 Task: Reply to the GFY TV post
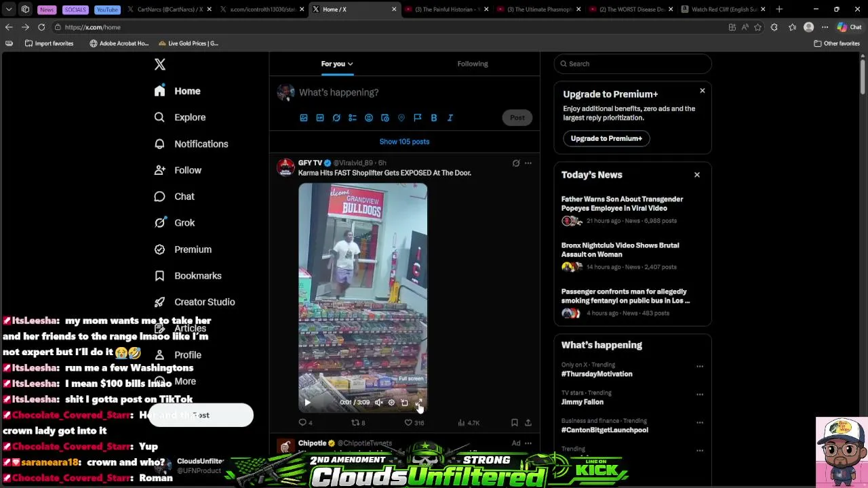point(306,423)
